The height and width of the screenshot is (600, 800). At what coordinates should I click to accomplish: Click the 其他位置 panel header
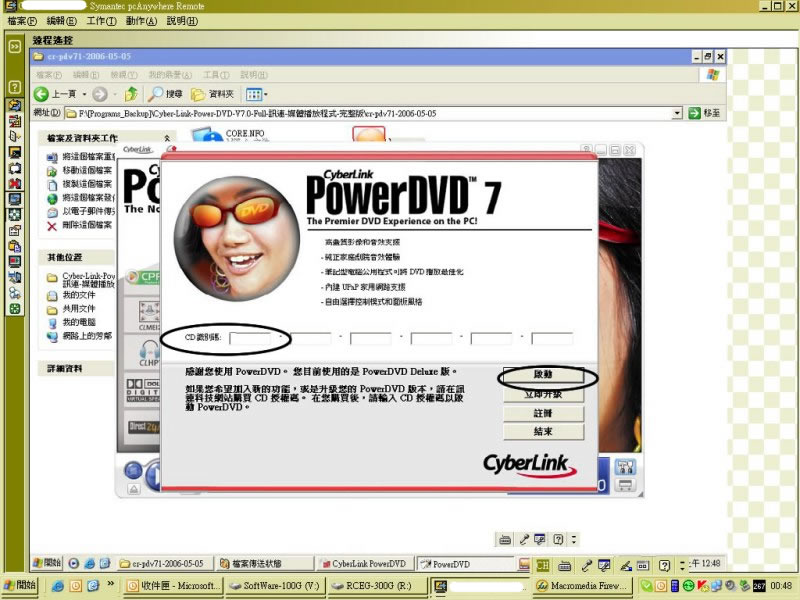[65, 258]
